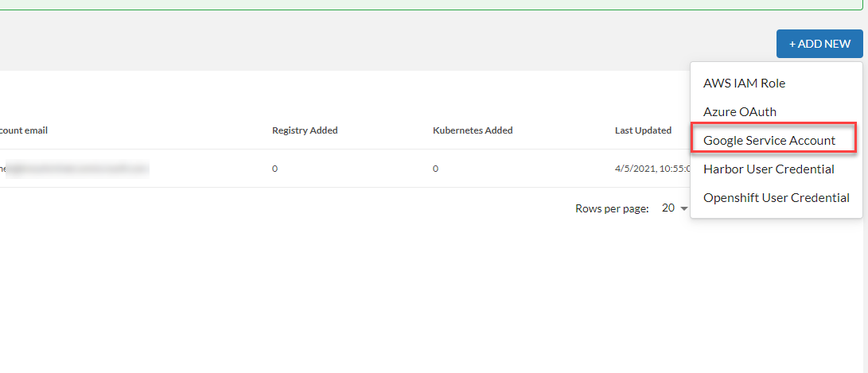Pick Google Service Account credential type
This screenshot has width=868, height=373.
(x=769, y=141)
